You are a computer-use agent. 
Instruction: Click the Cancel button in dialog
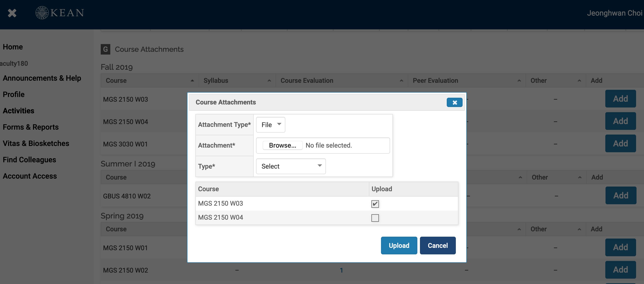tap(437, 246)
